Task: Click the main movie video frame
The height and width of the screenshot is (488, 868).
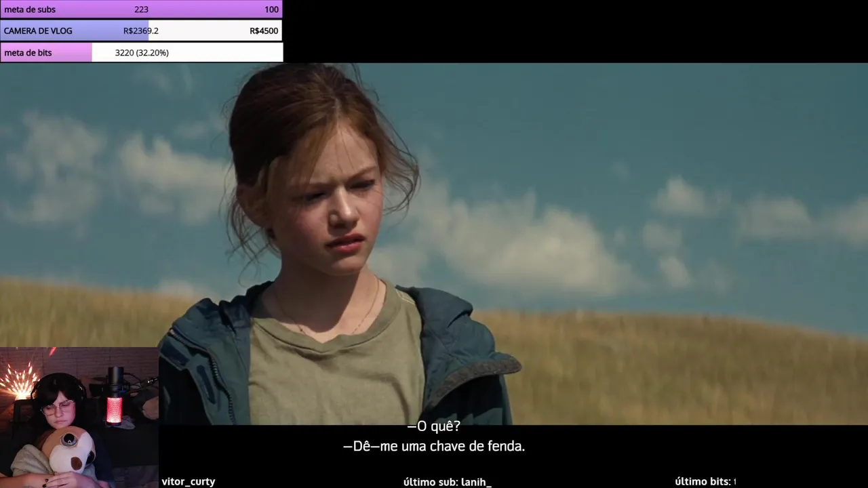Action: pos(434,244)
